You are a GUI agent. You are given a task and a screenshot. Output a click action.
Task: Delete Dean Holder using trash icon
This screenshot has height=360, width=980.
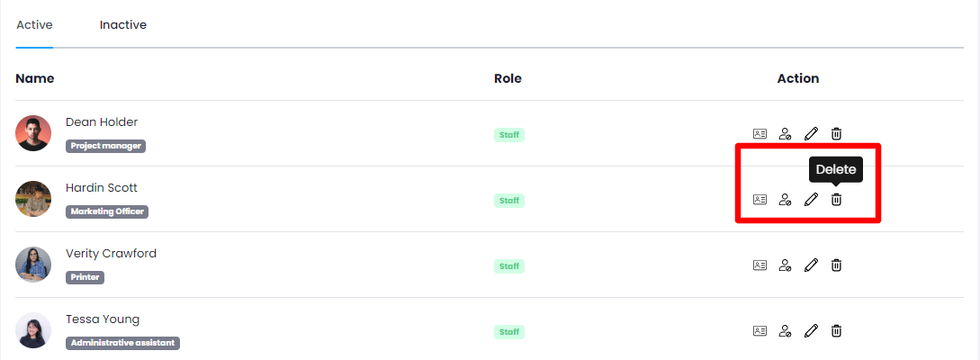point(836,134)
